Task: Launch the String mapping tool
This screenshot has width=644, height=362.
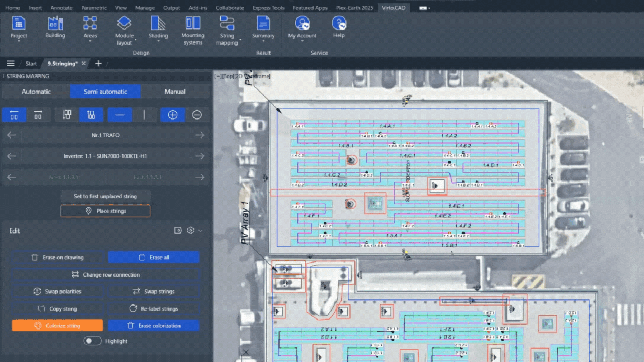Action: (227, 30)
